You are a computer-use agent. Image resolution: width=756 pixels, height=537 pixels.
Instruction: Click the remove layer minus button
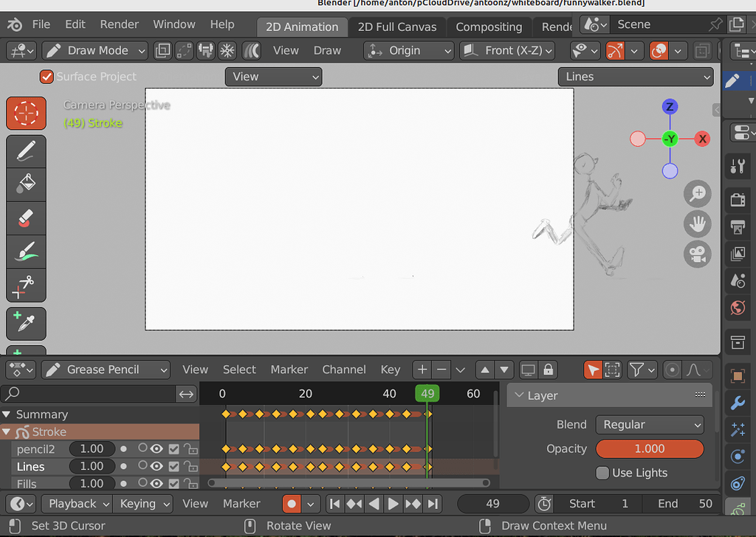click(441, 370)
